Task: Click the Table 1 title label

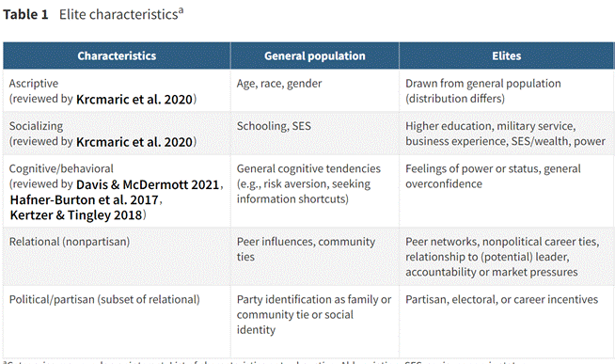Action: click(x=25, y=14)
